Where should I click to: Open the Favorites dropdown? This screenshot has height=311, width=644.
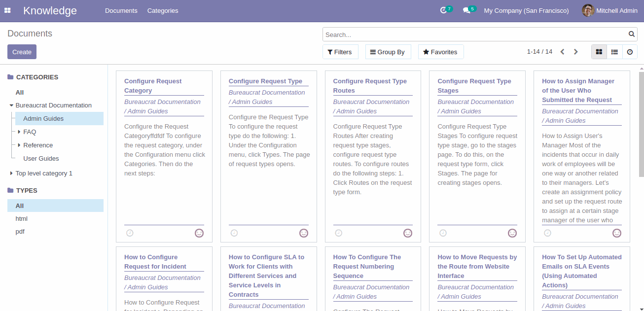click(440, 52)
